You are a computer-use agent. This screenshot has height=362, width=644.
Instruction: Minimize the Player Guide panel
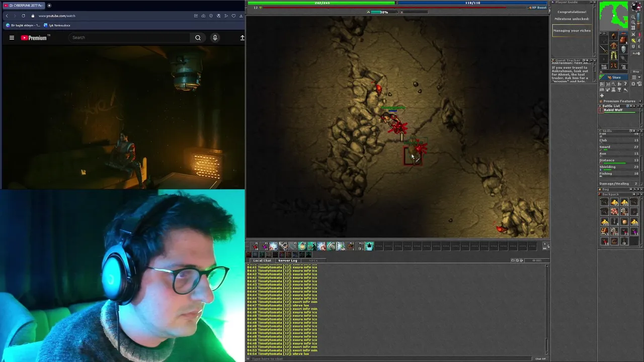click(x=590, y=2)
